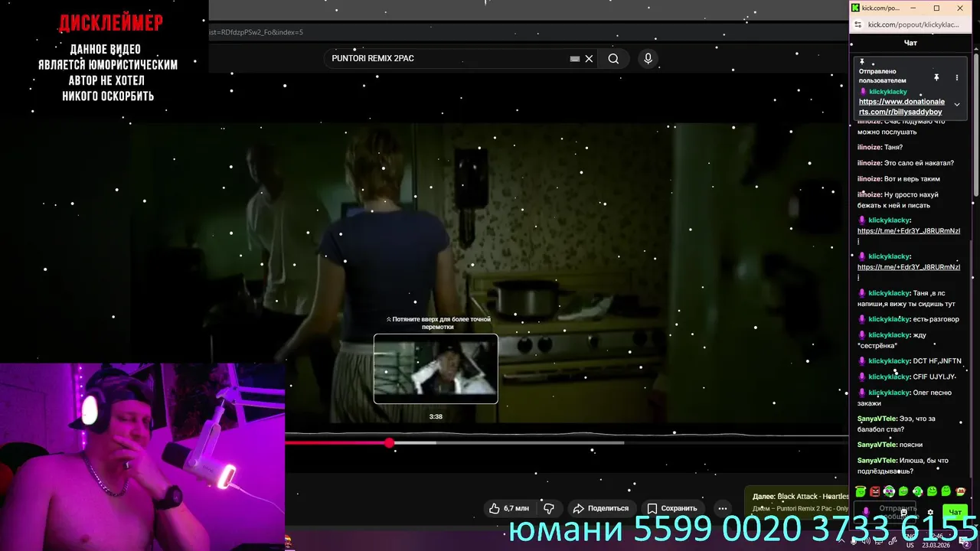Open chat settings gear icon
This screenshot has width=980, height=551.
pos(930,512)
